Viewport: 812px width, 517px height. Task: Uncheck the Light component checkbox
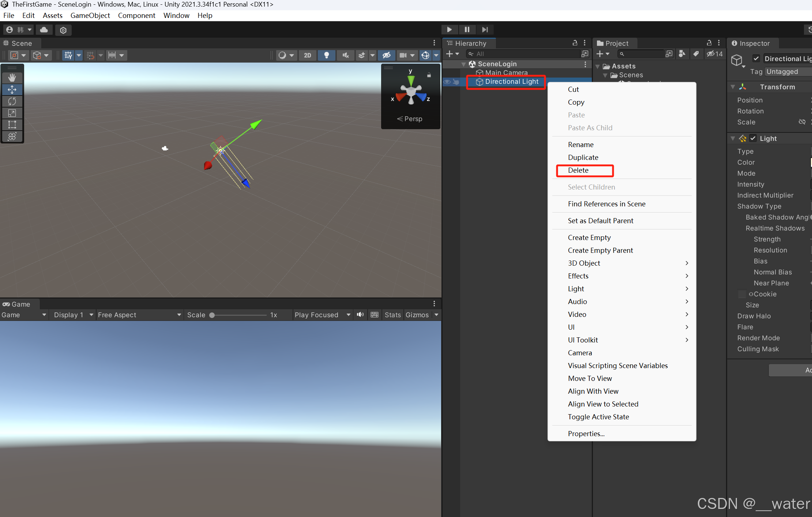point(753,138)
